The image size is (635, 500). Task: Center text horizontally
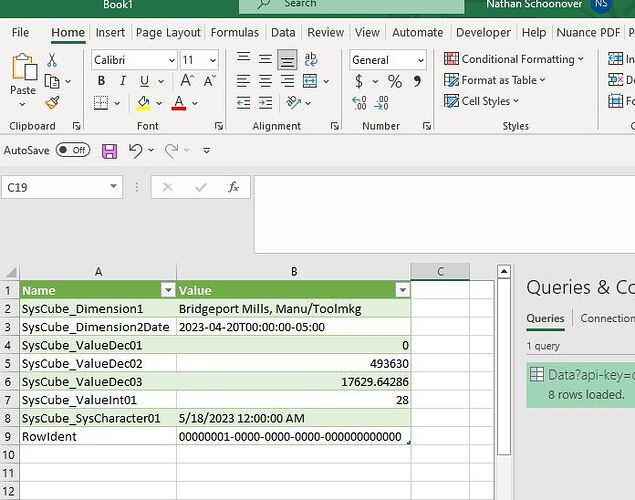265,81
